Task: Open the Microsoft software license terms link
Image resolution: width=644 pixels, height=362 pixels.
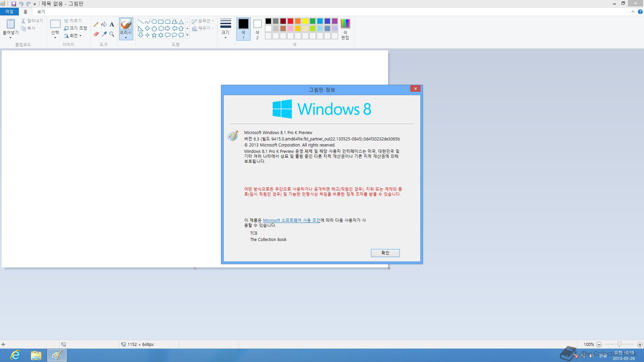Action: (x=291, y=220)
